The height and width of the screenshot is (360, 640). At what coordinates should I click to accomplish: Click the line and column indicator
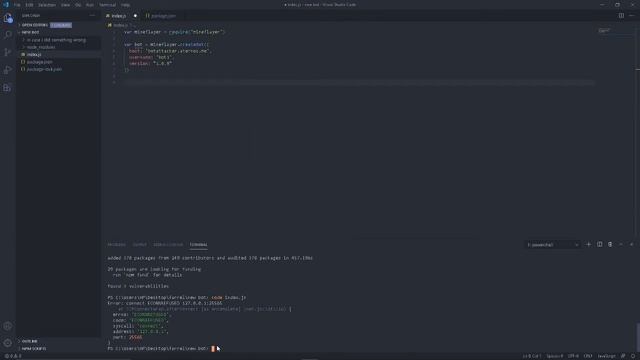tap(531, 356)
